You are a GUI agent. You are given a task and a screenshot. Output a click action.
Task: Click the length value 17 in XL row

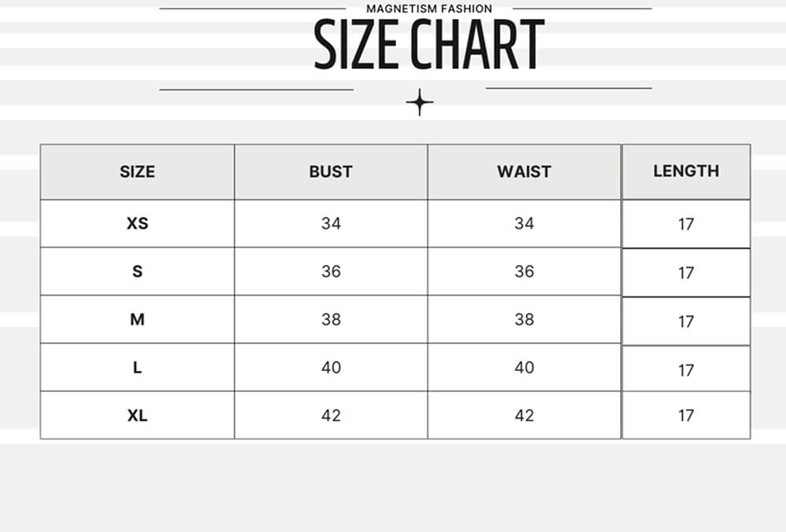click(x=686, y=415)
